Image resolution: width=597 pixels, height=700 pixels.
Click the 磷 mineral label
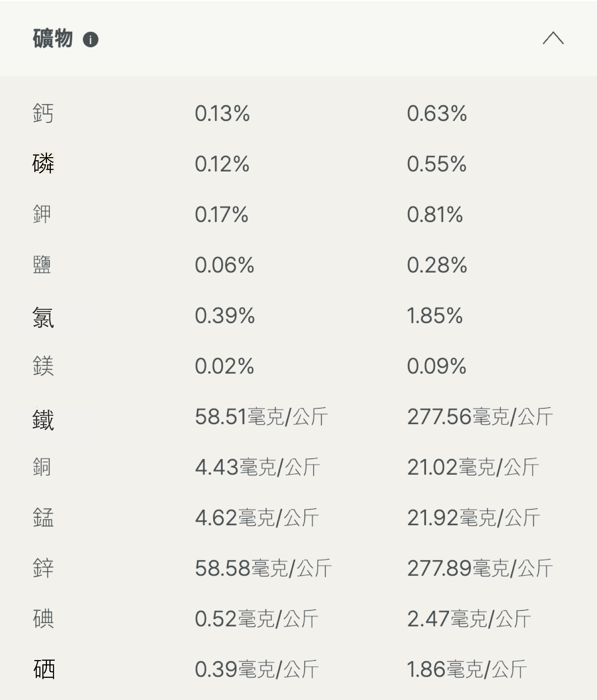[x=43, y=164]
